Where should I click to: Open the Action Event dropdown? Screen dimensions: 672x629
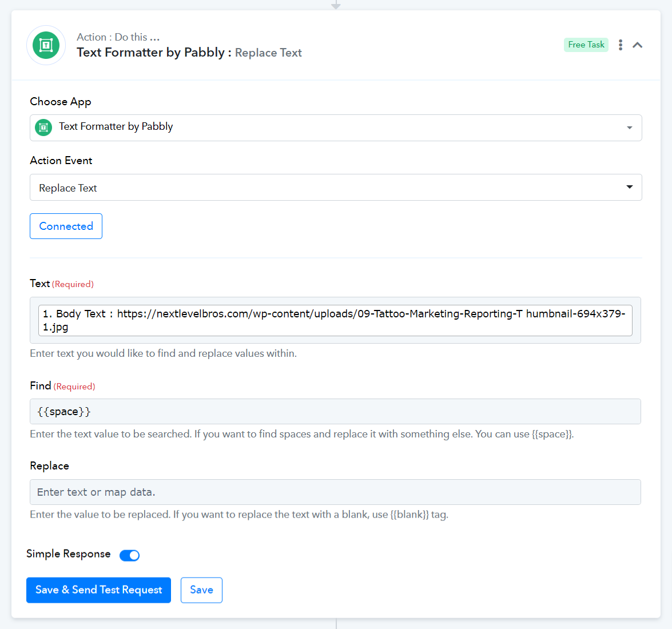tap(336, 187)
